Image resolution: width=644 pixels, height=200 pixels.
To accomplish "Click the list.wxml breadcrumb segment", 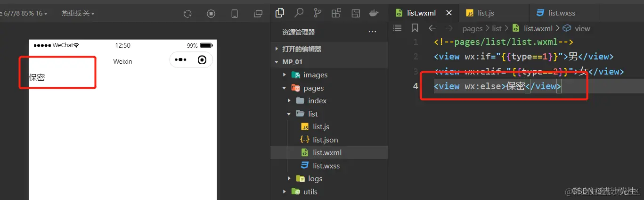I will pyautogui.click(x=532, y=28).
